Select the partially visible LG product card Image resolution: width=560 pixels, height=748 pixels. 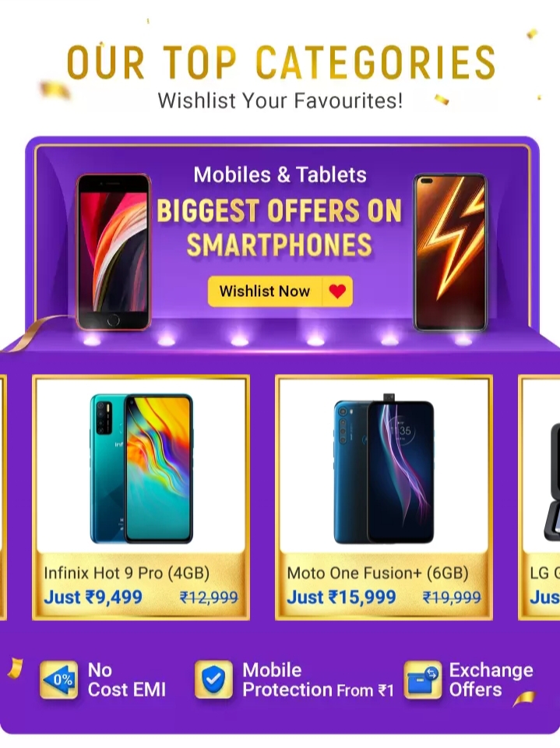(539, 498)
